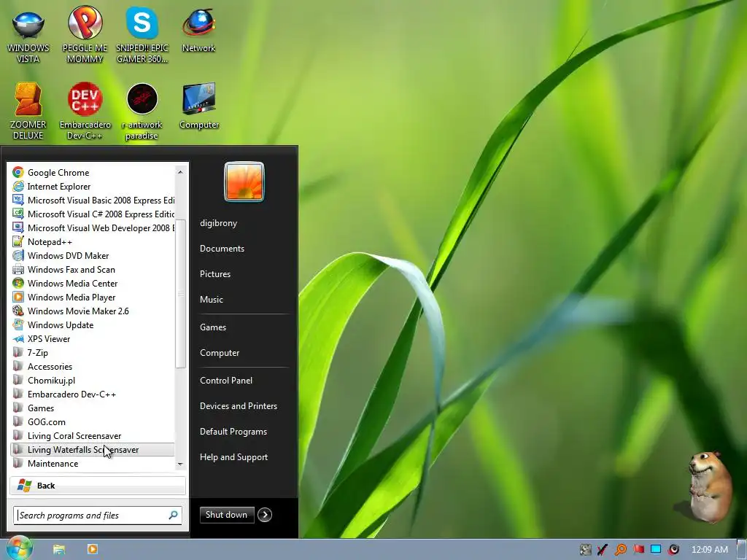Image resolution: width=747 pixels, height=560 pixels.
Task: Launch Internet Explorer from the program list
Action: (93, 186)
